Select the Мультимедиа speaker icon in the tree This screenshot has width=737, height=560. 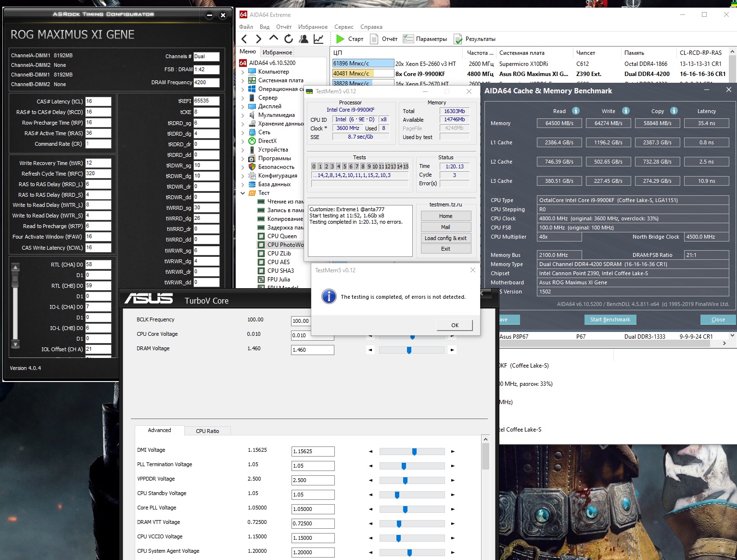[x=252, y=115]
